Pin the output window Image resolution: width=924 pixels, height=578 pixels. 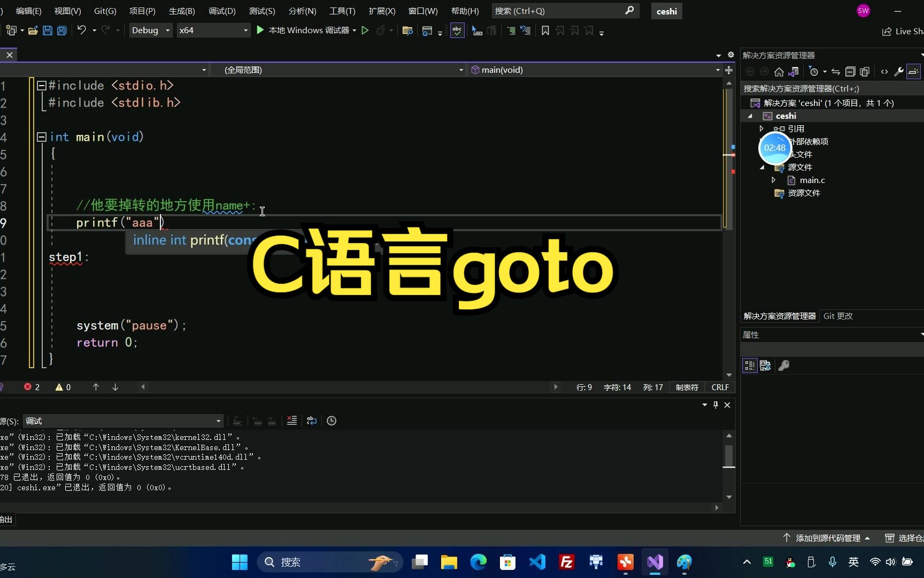pyautogui.click(x=715, y=405)
